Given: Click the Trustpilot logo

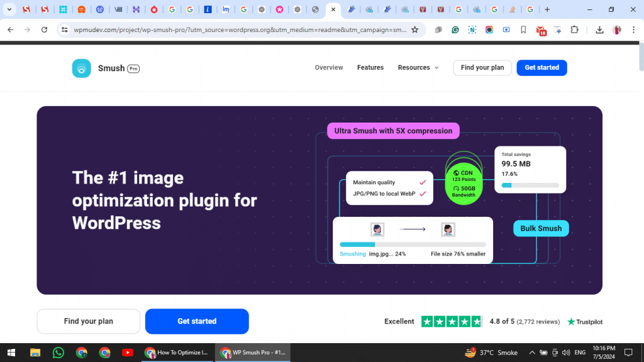Looking at the screenshot, I should [x=585, y=322].
